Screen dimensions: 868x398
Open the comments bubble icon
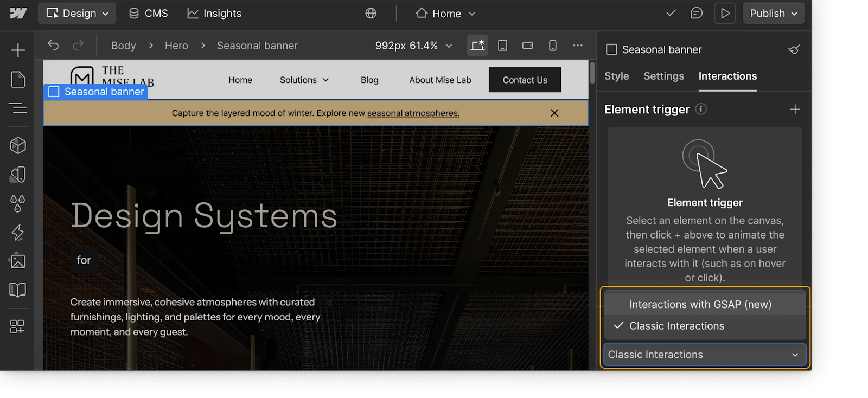(697, 13)
